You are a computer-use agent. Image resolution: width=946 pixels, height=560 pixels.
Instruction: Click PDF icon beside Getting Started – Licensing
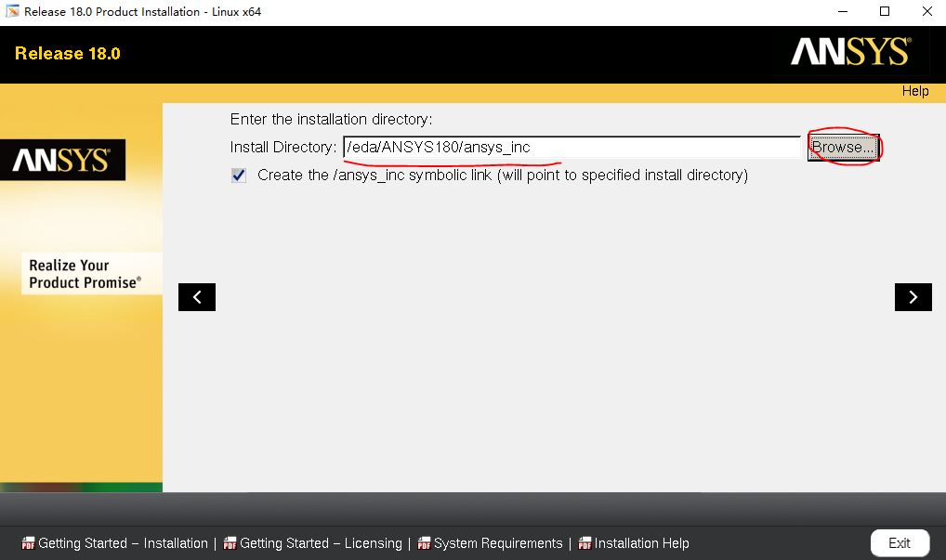230,543
